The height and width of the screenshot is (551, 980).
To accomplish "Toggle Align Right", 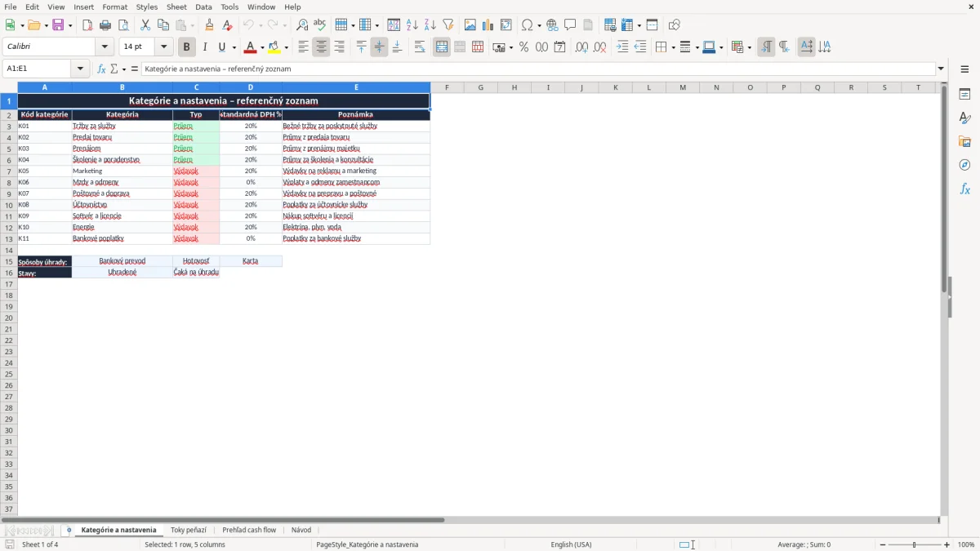I will point(340,47).
